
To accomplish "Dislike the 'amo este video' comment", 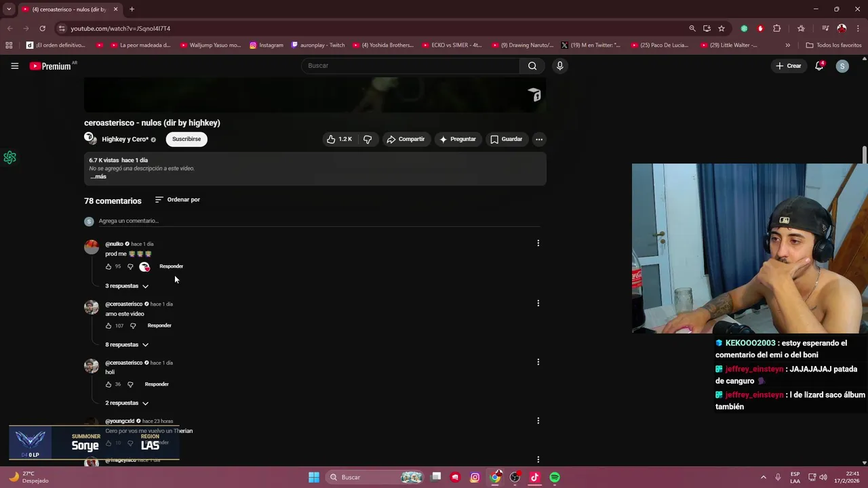I will pyautogui.click(x=133, y=326).
